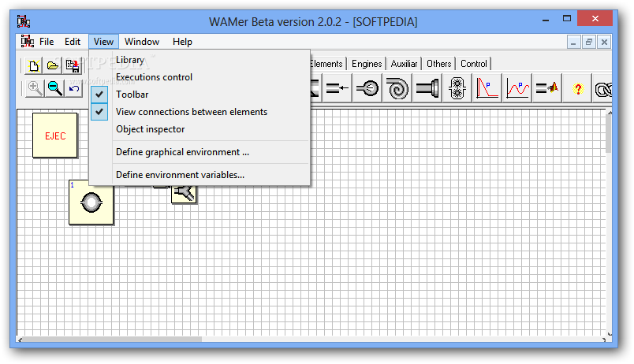Click the vertical scrollbar thumb beside the canvas
Screen dimensions: 634x364
(609, 135)
